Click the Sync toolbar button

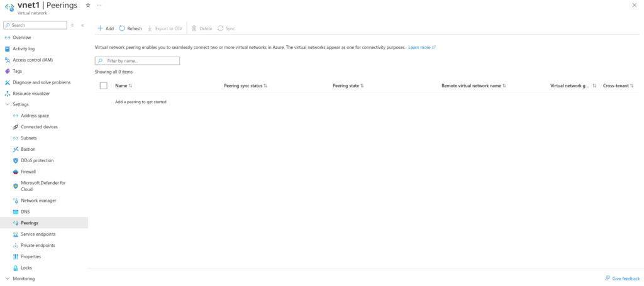226,28
